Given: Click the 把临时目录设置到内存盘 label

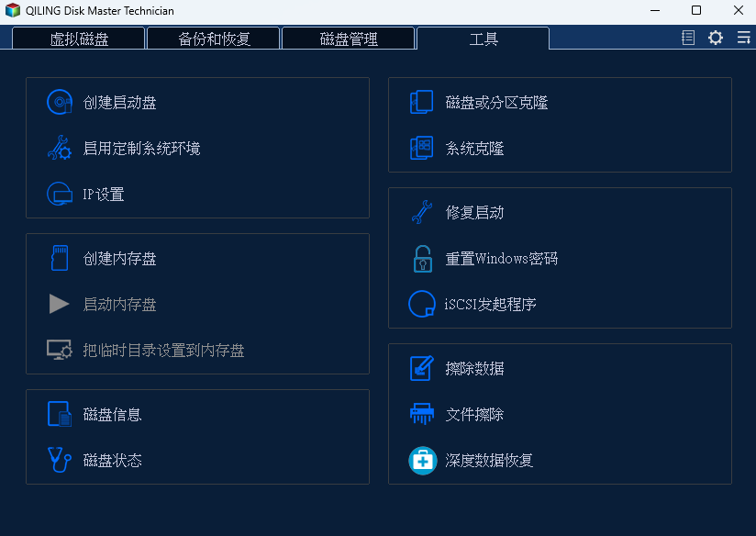Looking at the screenshot, I should click(163, 350).
